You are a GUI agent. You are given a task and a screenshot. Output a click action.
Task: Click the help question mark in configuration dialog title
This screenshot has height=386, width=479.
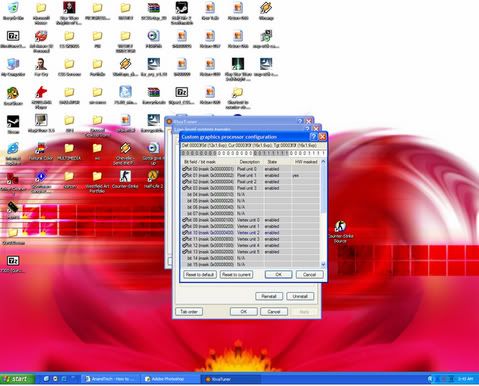click(313, 137)
